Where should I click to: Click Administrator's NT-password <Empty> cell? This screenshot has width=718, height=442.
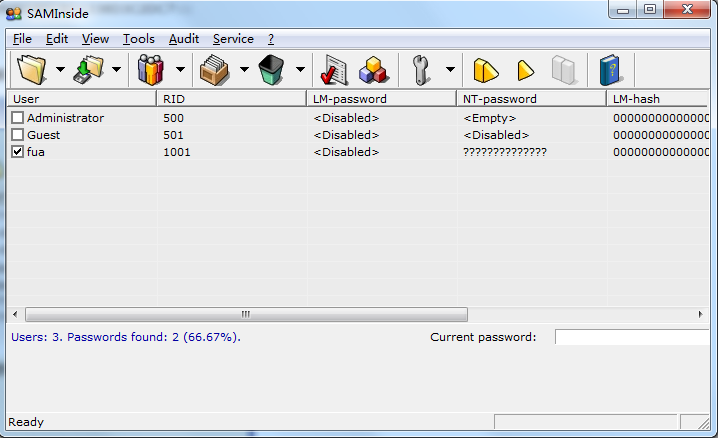(x=490, y=118)
